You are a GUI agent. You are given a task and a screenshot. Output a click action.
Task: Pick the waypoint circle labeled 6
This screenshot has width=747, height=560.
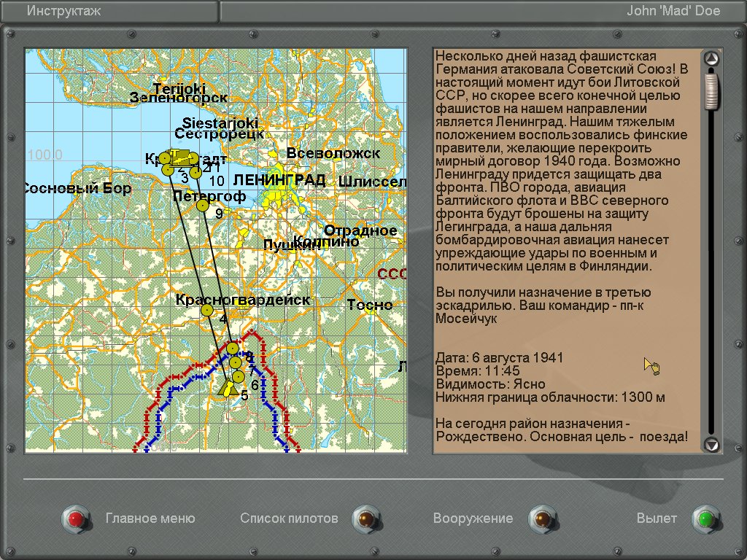point(238,377)
